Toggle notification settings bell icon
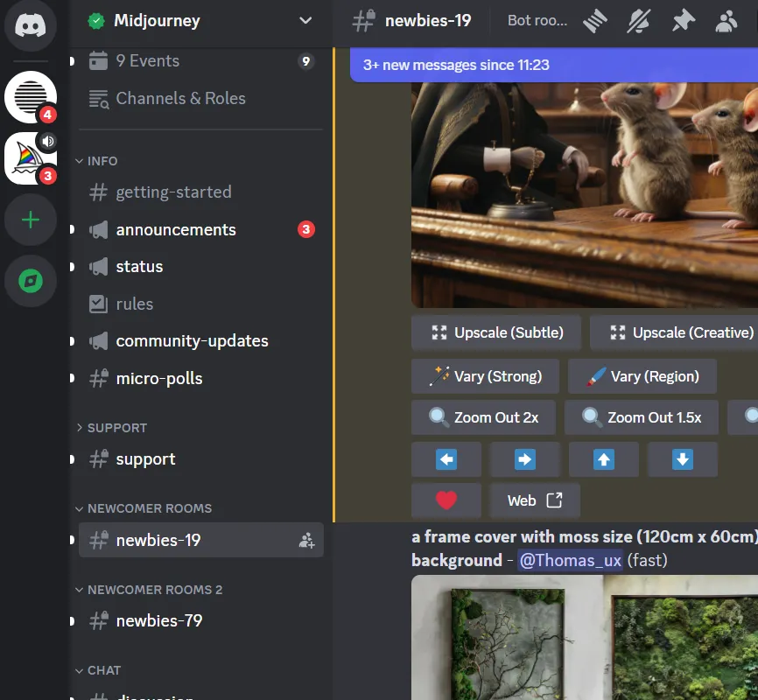This screenshot has width=758, height=700. [639, 21]
